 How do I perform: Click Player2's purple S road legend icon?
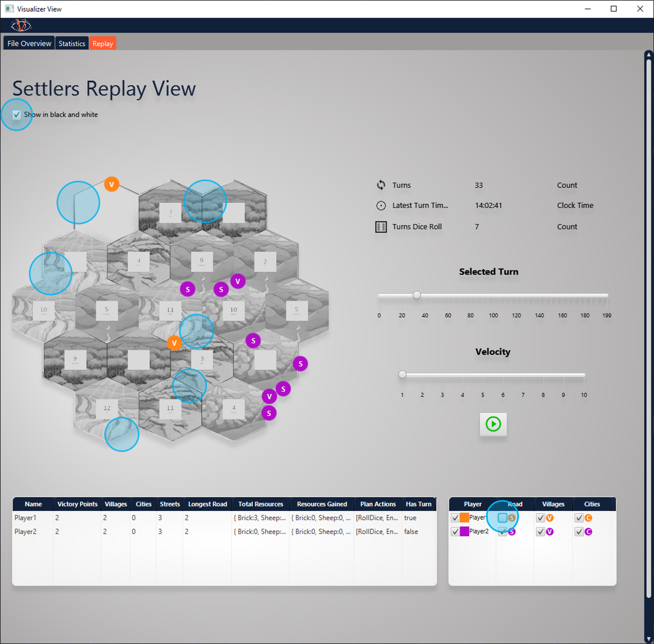click(512, 532)
